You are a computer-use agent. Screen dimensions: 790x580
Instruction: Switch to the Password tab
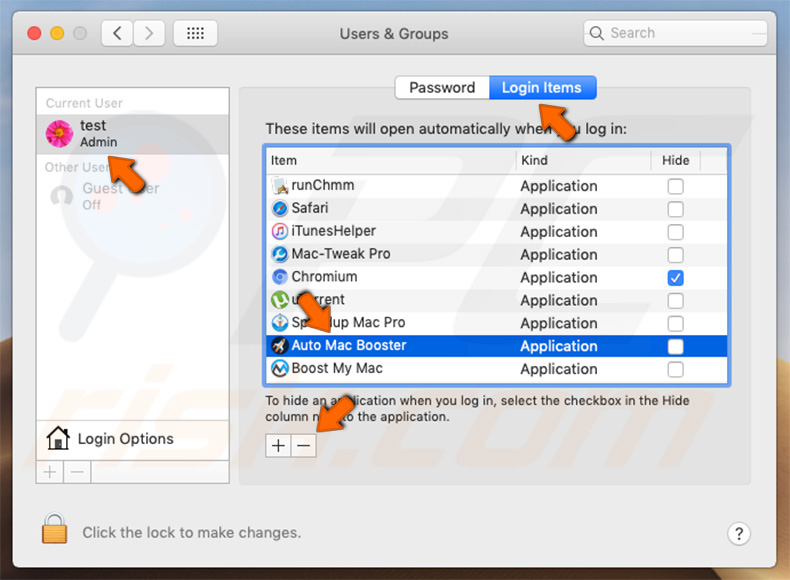pyautogui.click(x=442, y=88)
